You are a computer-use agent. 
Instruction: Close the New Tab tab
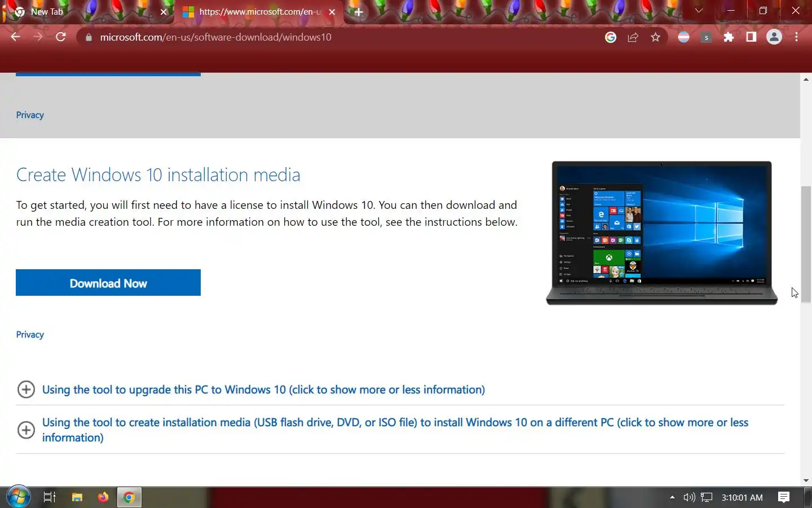click(x=164, y=12)
